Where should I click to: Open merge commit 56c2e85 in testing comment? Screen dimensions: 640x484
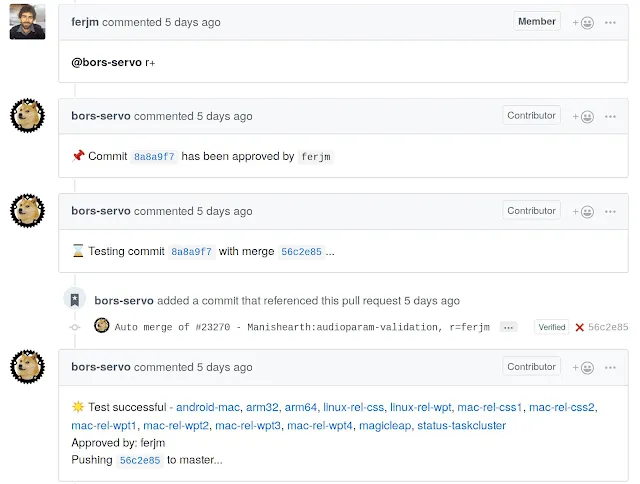point(301,252)
